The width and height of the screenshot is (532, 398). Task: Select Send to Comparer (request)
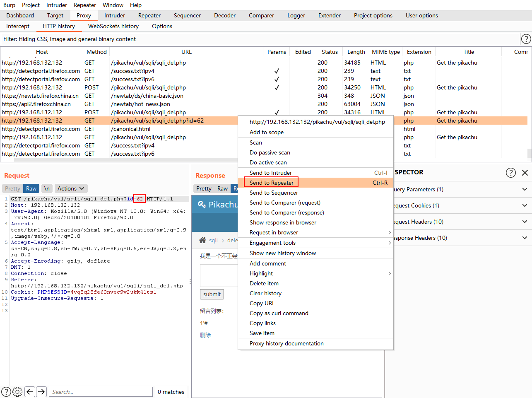coord(315,203)
